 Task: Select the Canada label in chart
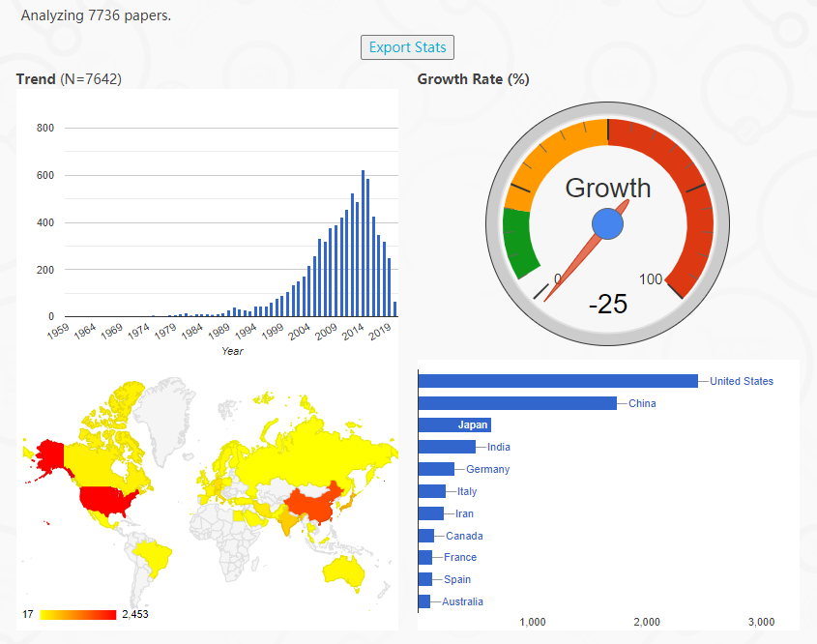point(464,536)
